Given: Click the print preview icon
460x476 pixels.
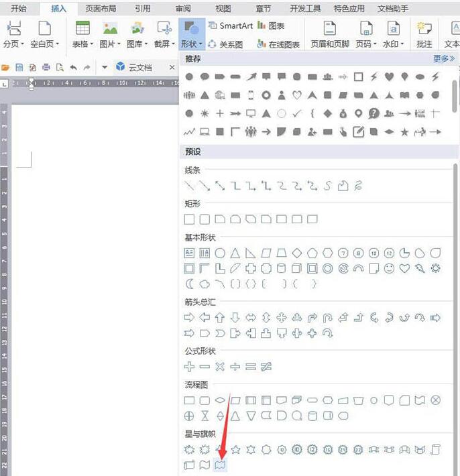Looking at the screenshot, I should 60,68.
